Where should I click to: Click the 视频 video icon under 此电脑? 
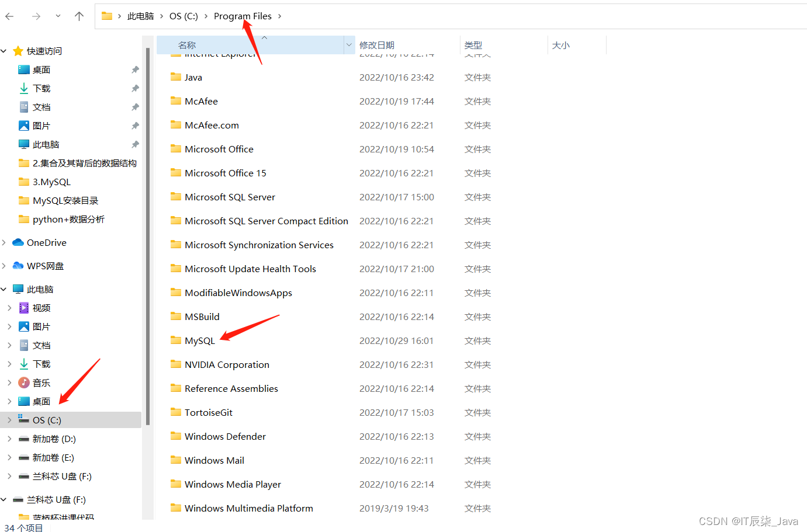point(24,308)
